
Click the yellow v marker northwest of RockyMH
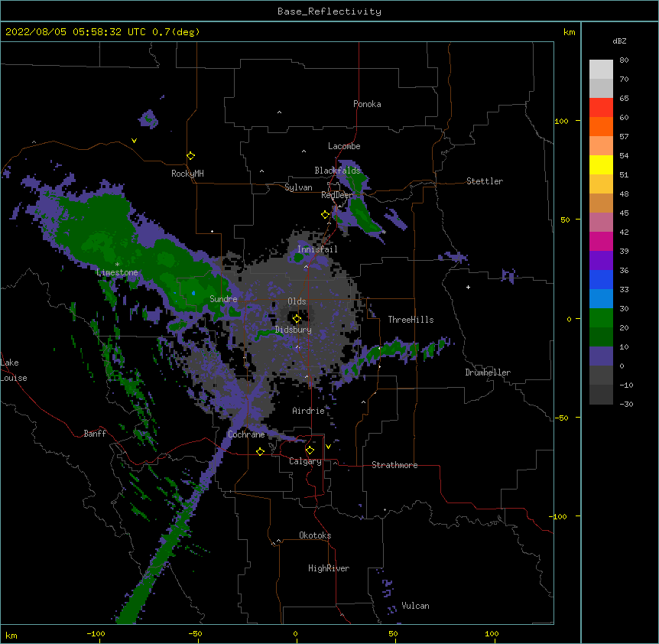pyautogui.click(x=134, y=141)
